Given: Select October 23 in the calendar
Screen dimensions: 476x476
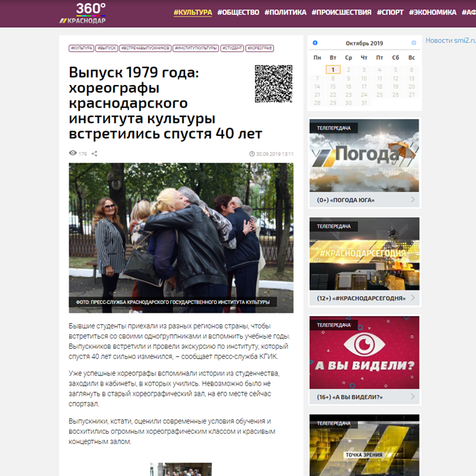Looking at the screenshot, I should (x=348, y=95).
